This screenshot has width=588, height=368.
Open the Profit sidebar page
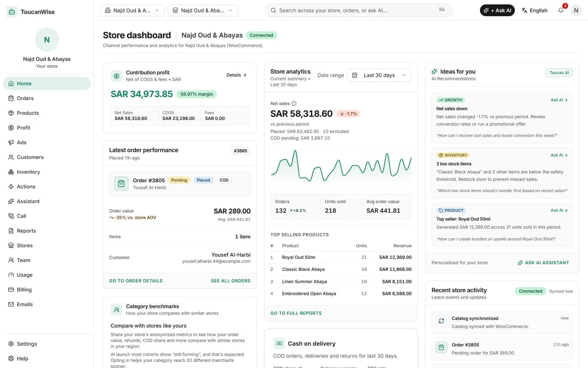click(x=47, y=128)
